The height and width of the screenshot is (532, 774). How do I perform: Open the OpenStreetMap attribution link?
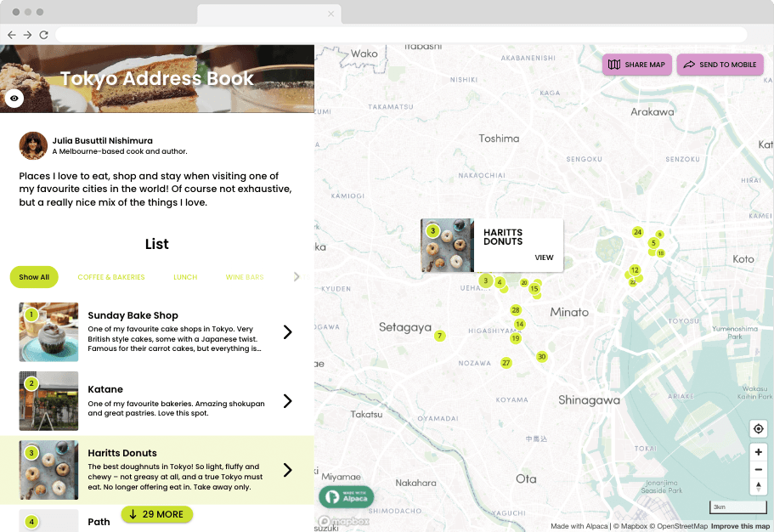click(679, 526)
